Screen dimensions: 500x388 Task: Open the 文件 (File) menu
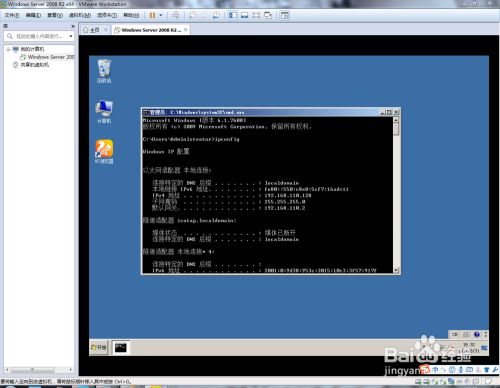click(x=12, y=15)
